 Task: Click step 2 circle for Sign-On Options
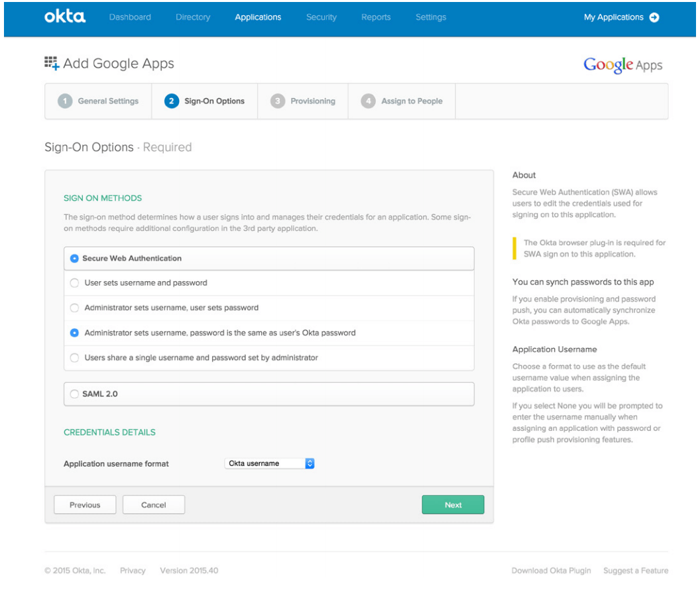pos(172,101)
